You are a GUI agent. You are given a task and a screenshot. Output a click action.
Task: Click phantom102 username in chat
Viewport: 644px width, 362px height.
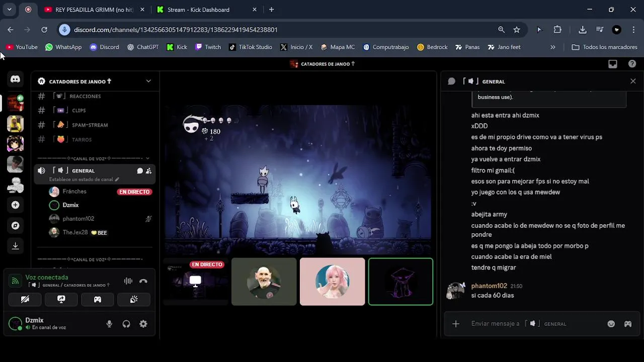[x=489, y=286]
